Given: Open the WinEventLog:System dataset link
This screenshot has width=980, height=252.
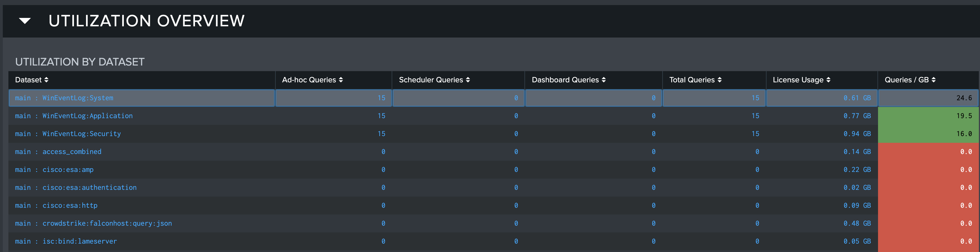Looking at the screenshot, I should pyautogui.click(x=64, y=98).
